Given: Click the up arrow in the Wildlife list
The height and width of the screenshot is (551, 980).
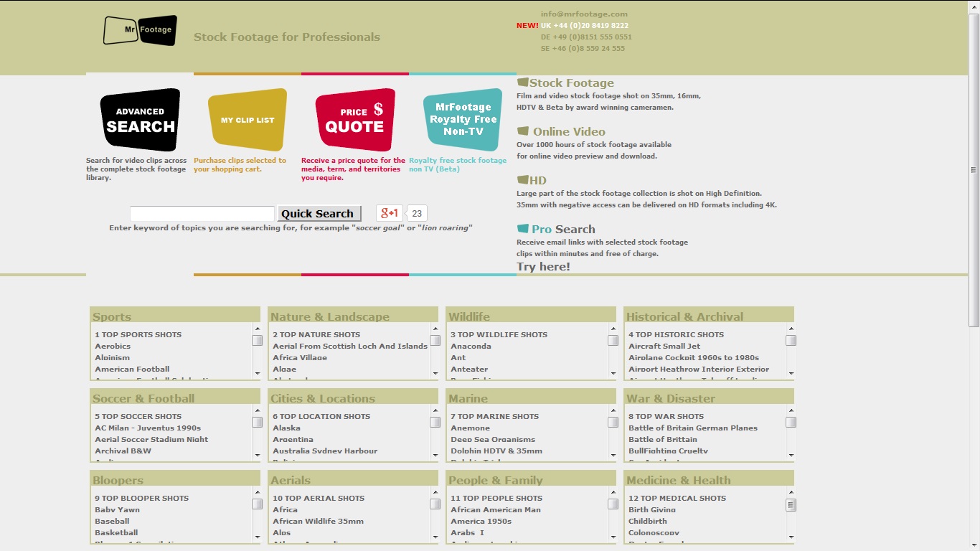Looking at the screenshot, I should (613, 329).
